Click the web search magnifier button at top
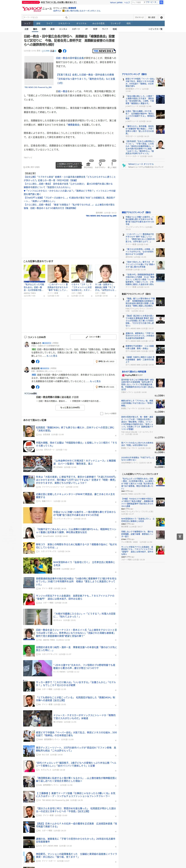The height and width of the screenshot is (868, 186). 161,2
